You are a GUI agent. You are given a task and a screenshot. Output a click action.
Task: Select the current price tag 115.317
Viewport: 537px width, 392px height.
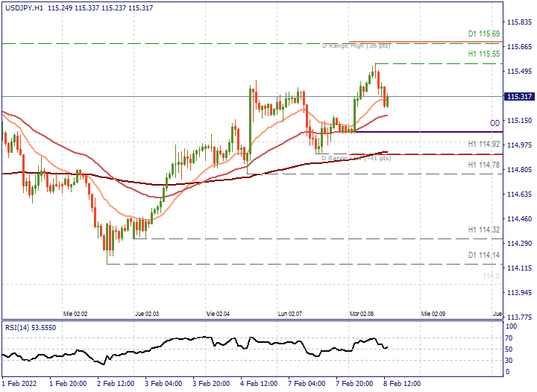(x=519, y=97)
